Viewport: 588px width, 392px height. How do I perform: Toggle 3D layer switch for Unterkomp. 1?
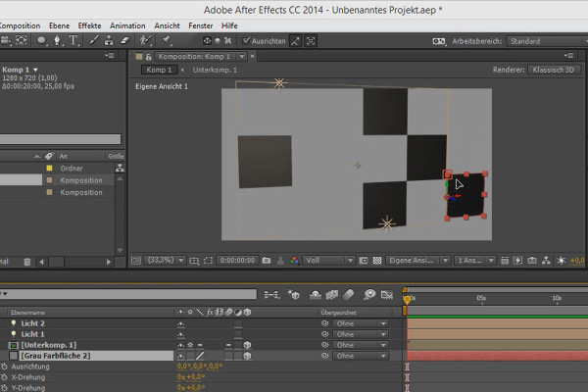[247, 345]
